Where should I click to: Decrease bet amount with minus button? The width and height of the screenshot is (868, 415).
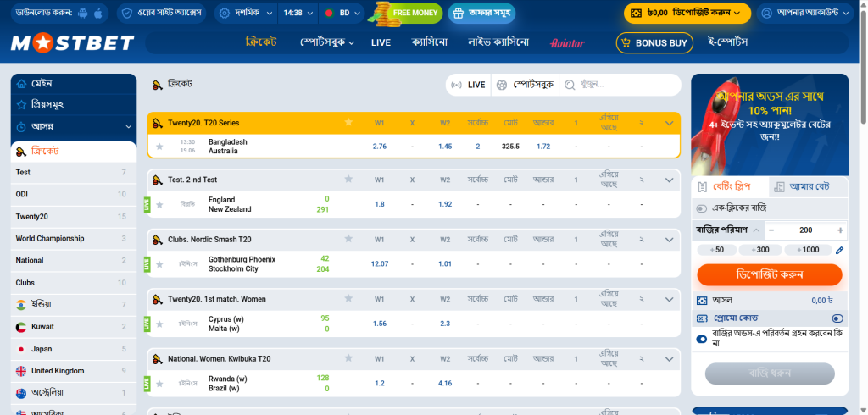[771, 230]
